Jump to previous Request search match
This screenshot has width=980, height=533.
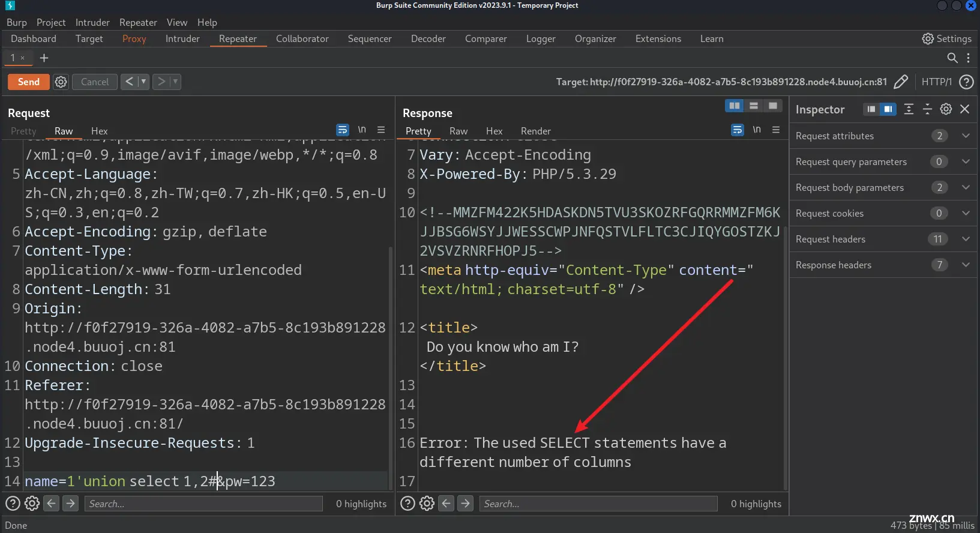point(52,504)
